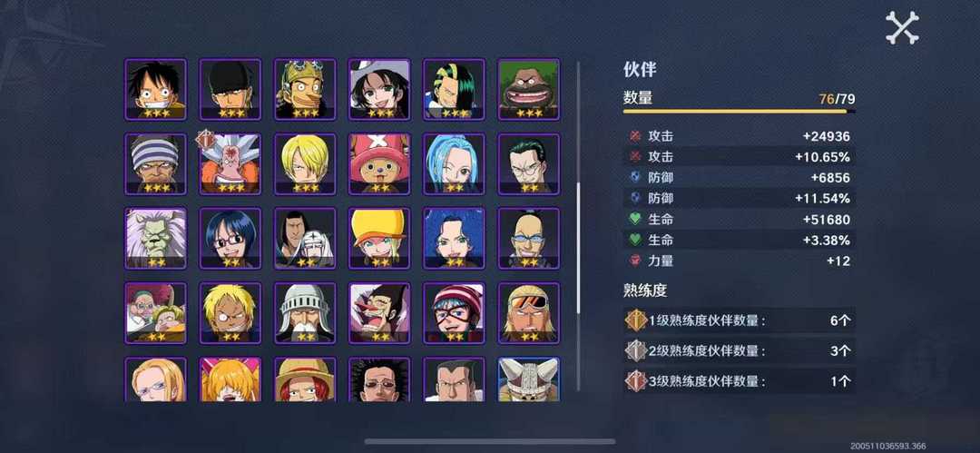This screenshot has height=453, width=980.
Task: Select Shanks with straw hat portrait
Action: click(305, 379)
